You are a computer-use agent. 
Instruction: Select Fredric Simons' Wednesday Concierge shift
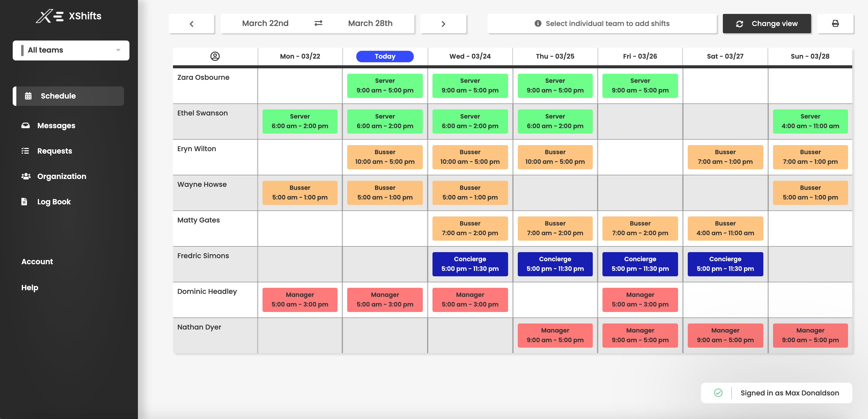[x=470, y=264]
